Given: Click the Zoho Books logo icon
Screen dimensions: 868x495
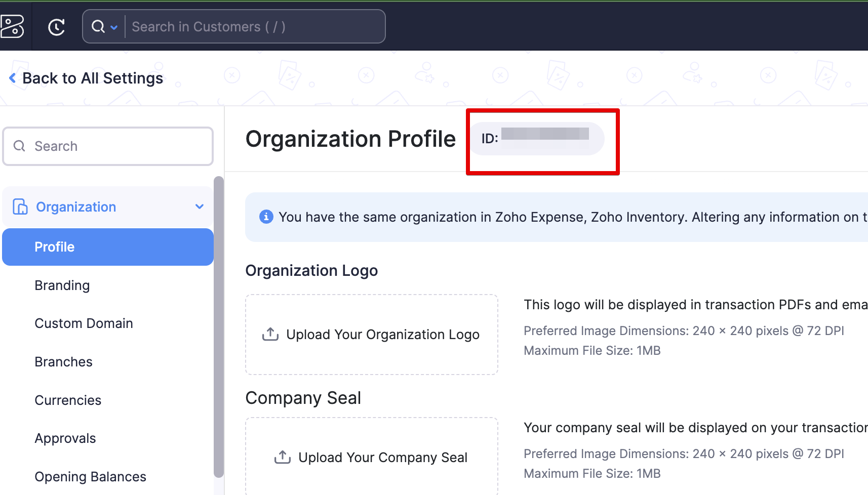Looking at the screenshot, I should tap(12, 26).
